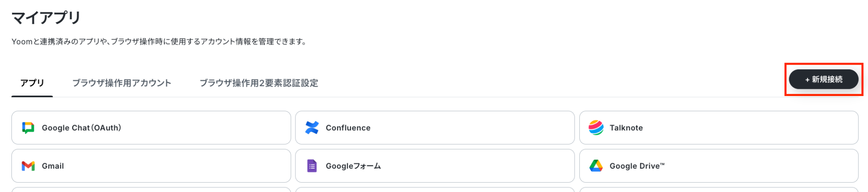
Task: Open the Talknote app name
Action: pyautogui.click(x=626, y=128)
